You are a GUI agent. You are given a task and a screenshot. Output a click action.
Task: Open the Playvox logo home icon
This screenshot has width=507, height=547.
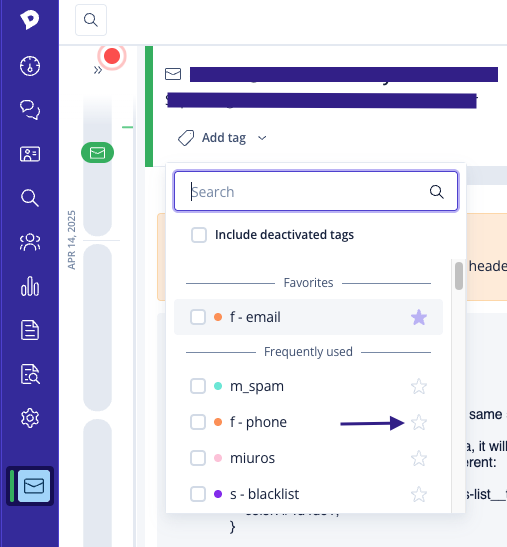pos(29,20)
